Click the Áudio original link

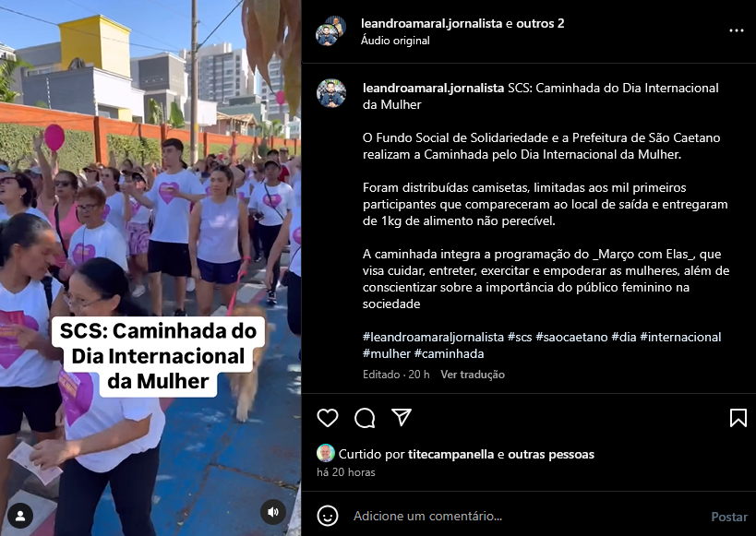click(x=395, y=41)
